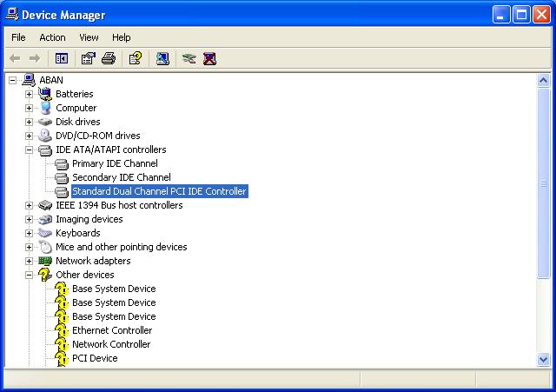Open the View menu
This screenshot has height=392, width=556.
(89, 37)
